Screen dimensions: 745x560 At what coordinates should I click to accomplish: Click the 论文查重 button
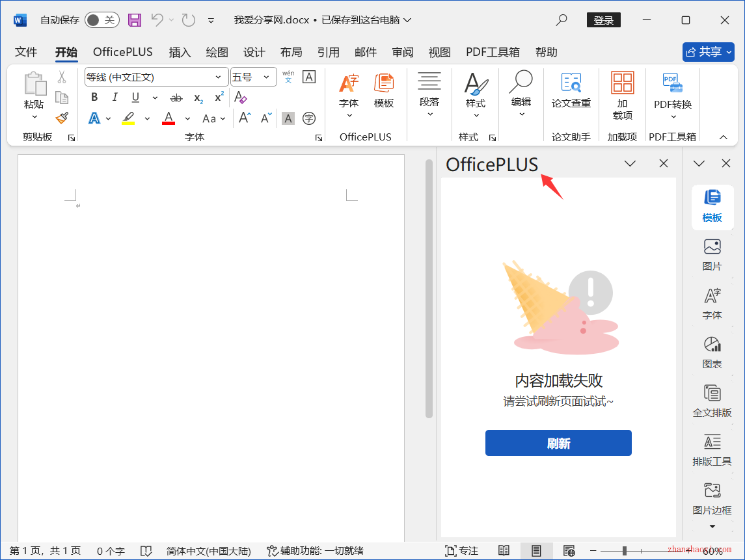point(571,90)
